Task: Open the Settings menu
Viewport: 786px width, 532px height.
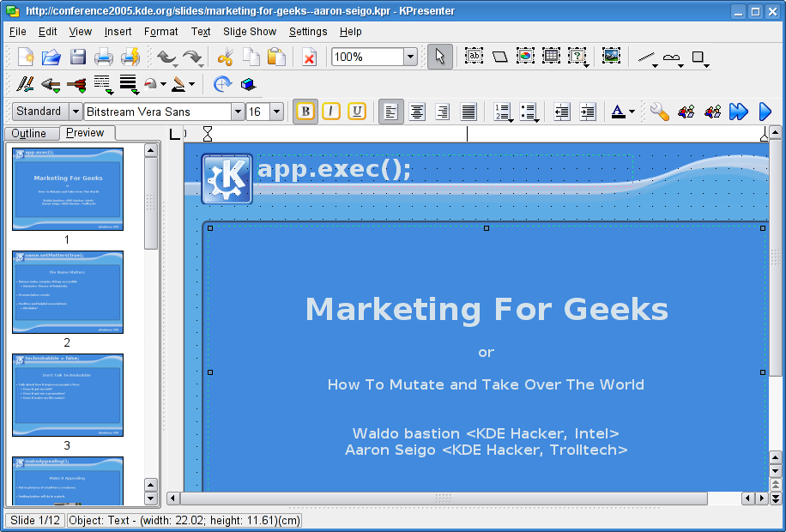Action: click(308, 32)
